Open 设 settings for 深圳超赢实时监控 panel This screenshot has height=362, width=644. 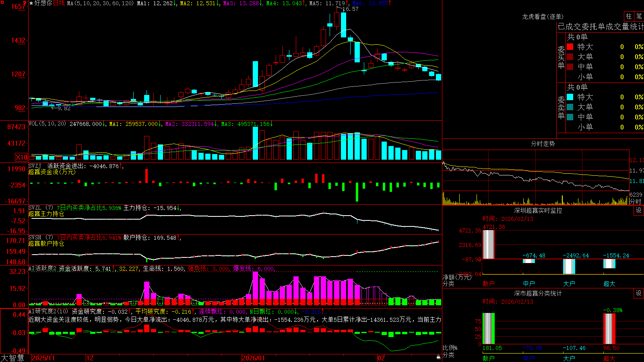click(639, 210)
